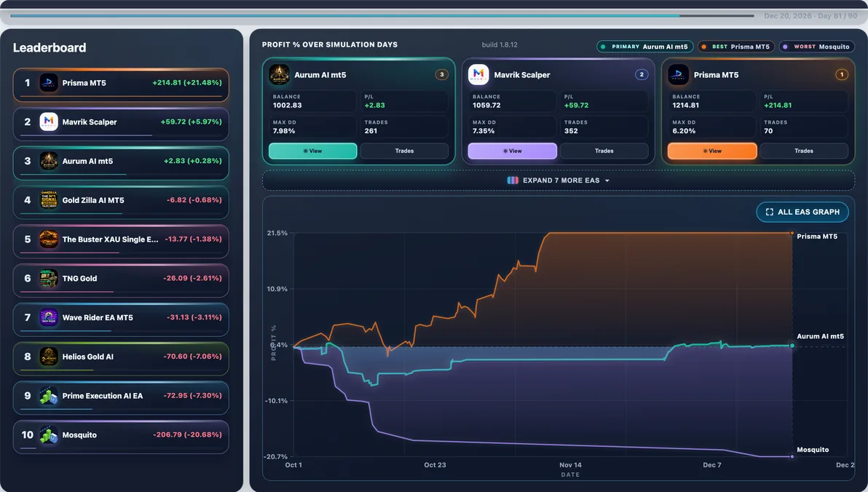Click the colored bars icon beside Expand EAs

pos(513,180)
